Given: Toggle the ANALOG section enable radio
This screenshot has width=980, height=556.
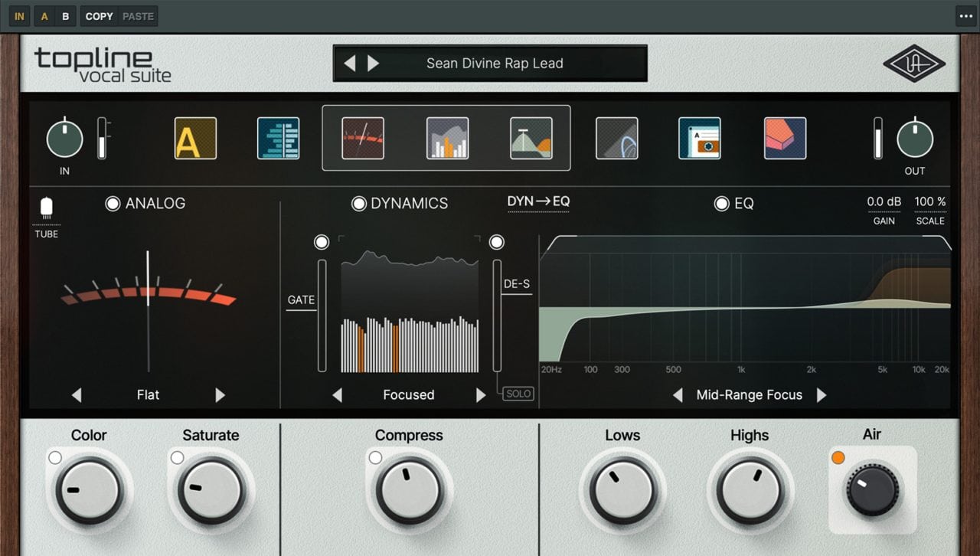Looking at the screenshot, I should pyautogui.click(x=113, y=203).
